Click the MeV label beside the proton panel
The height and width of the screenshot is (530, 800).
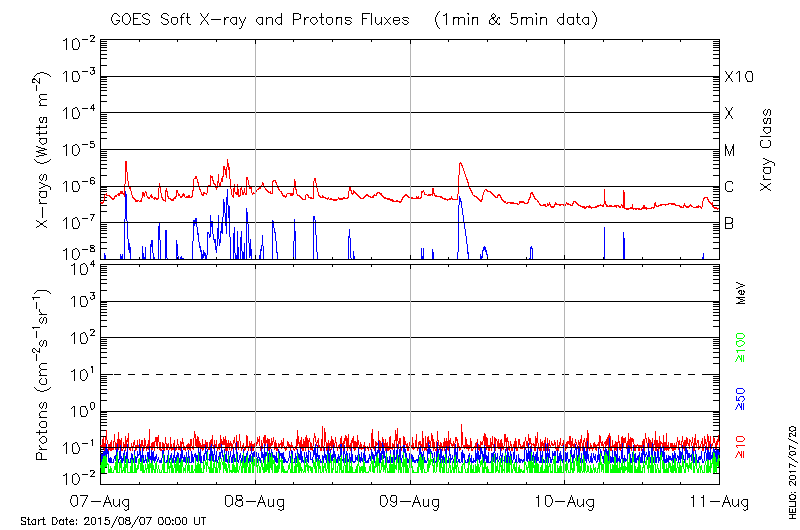pos(741,294)
